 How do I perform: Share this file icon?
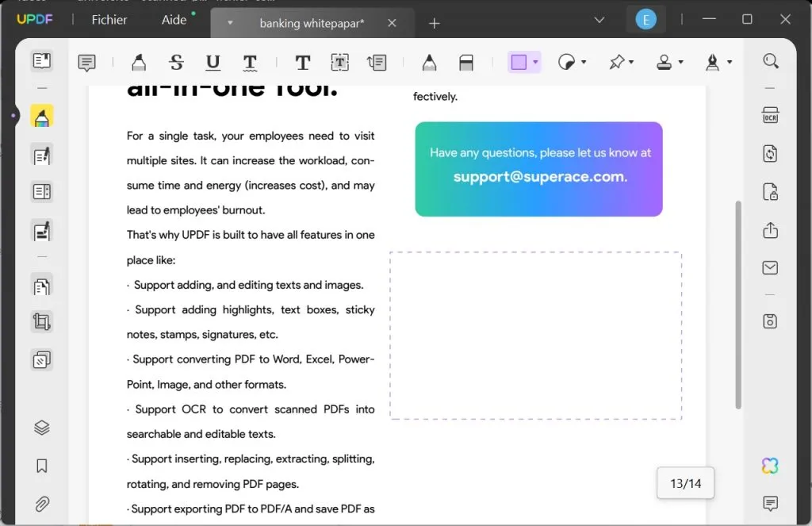point(770,229)
